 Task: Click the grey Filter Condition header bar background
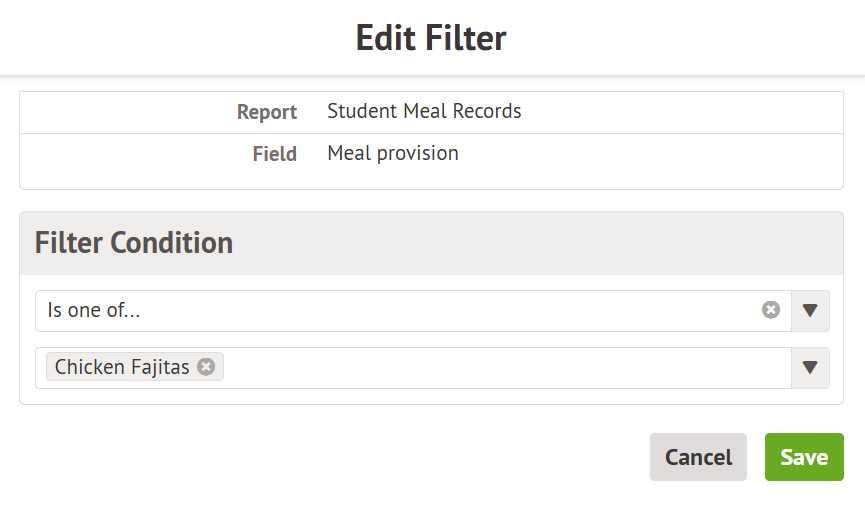point(540,243)
